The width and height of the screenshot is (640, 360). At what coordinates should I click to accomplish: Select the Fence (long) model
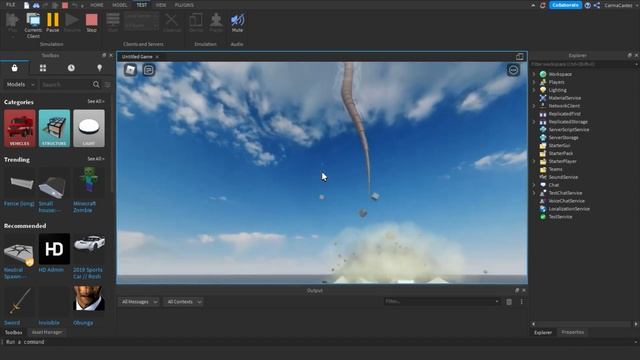19,187
